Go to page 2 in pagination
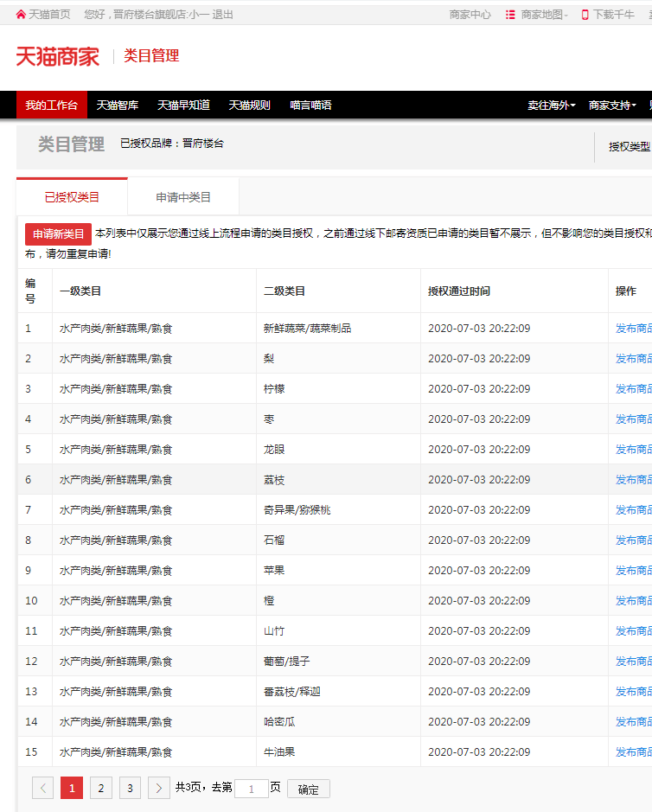The image size is (652, 812). pyautogui.click(x=101, y=788)
